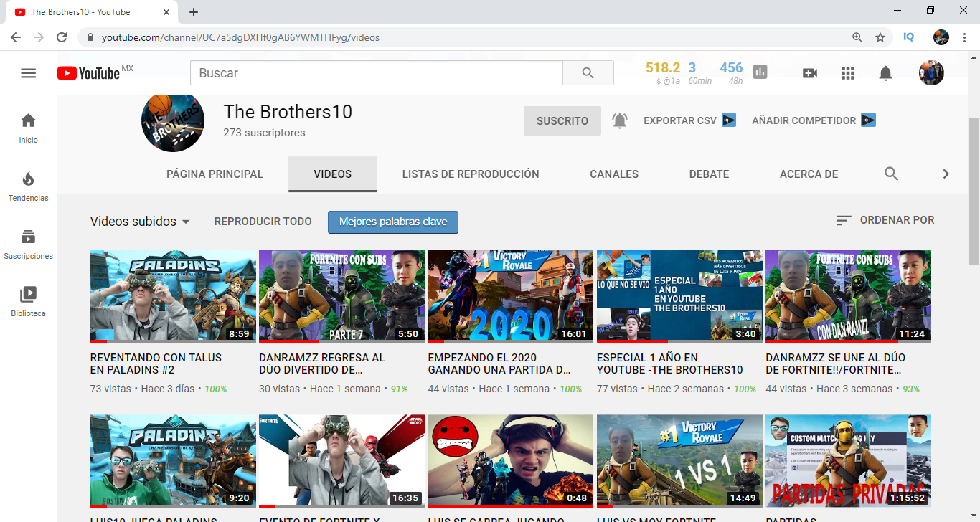Click REPRODUCIR TODO to play all videos
The image size is (980, 522).
263,222
